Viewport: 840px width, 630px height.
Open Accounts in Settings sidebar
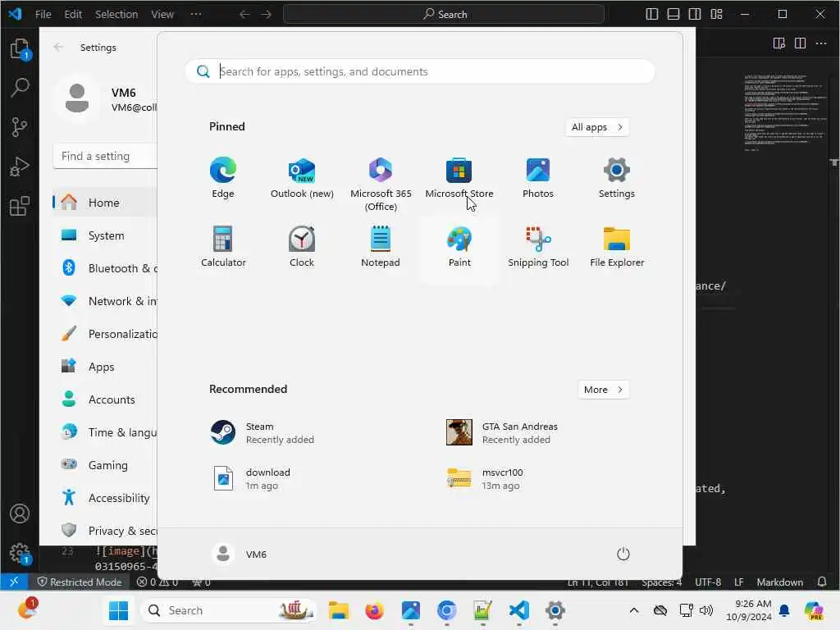click(105, 399)
